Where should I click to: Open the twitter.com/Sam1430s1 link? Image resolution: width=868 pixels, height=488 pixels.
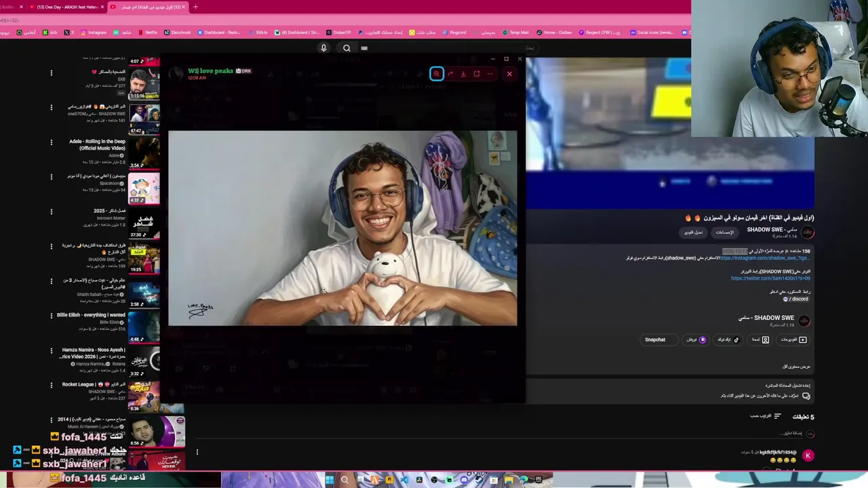pos(770,279)
